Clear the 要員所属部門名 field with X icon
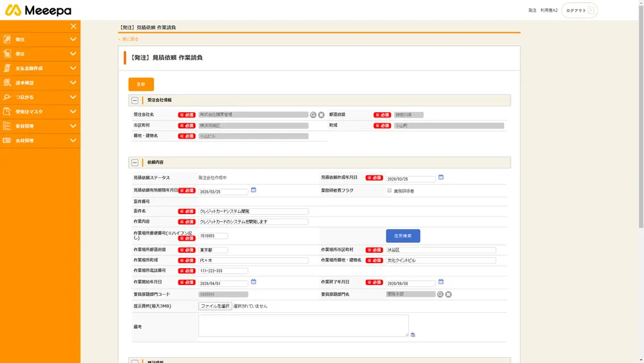The image size is (644, 363). pyautogui.click(x=448, y=295)
